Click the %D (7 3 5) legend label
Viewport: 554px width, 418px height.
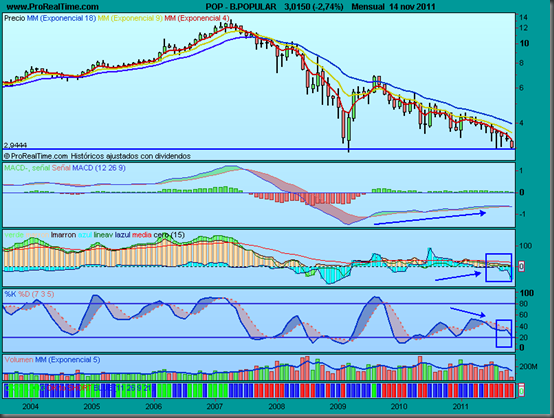coord(36,294)
